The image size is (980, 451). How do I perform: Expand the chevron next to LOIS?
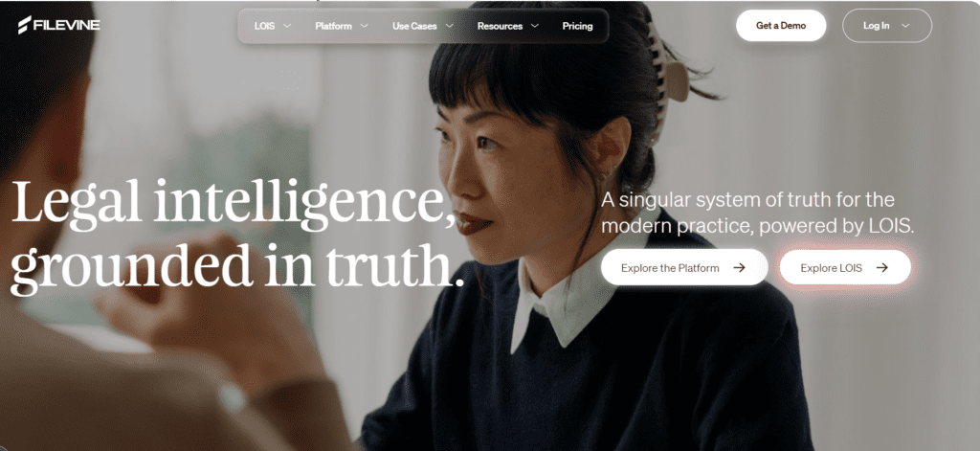pos(287,26)
